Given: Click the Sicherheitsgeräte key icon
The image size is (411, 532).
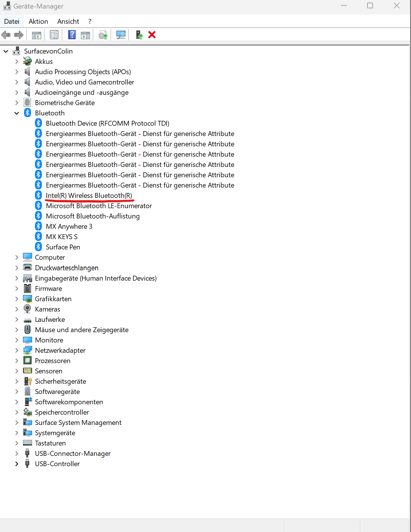Looking at the screenshot, I should (x=28, y=381).
